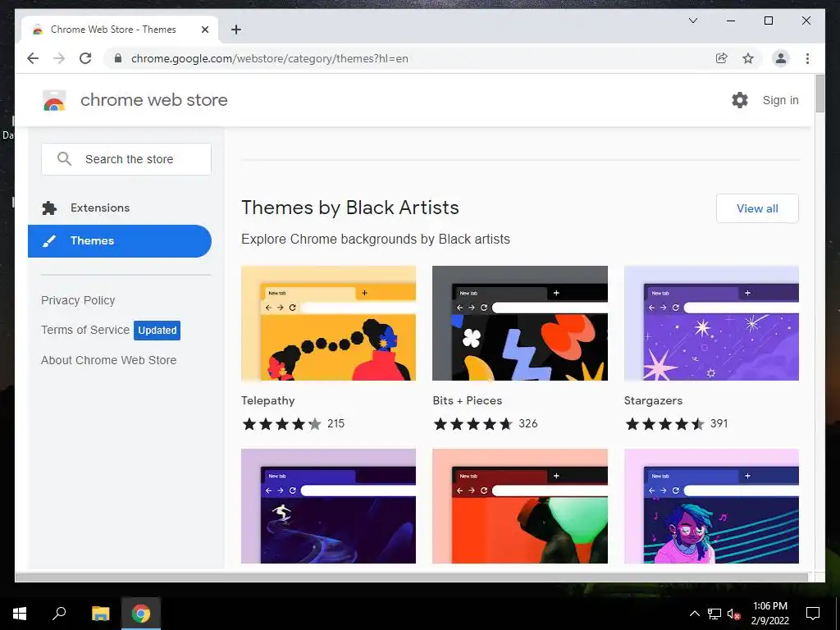
Task: Reload the current page
Action: [85, 58]
